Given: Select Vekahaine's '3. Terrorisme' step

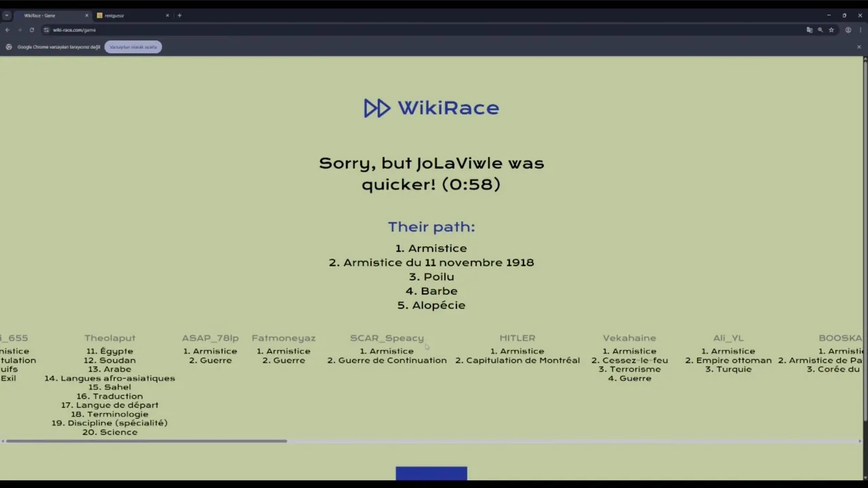Looking at the screenshot, I should tap(629, 369).
